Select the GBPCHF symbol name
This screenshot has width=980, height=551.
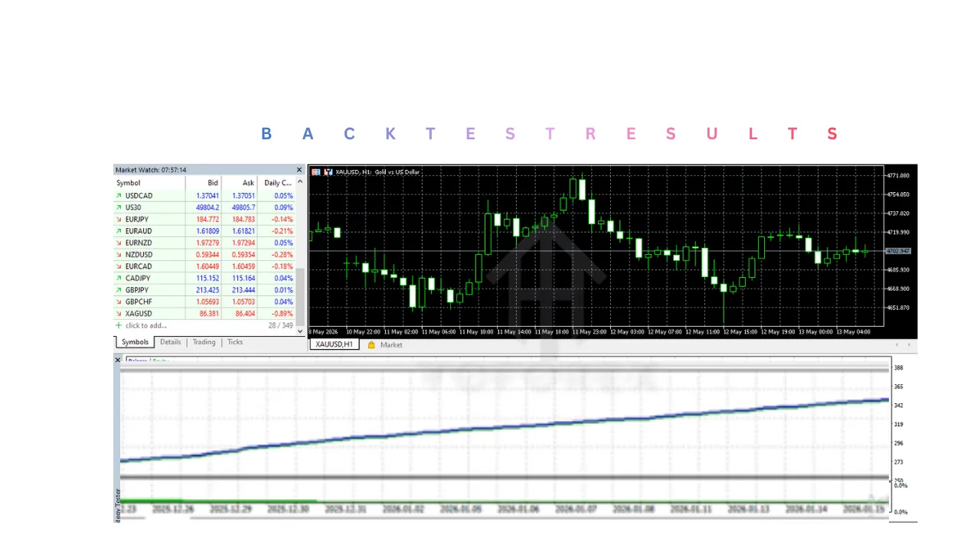tap(139, 302)
